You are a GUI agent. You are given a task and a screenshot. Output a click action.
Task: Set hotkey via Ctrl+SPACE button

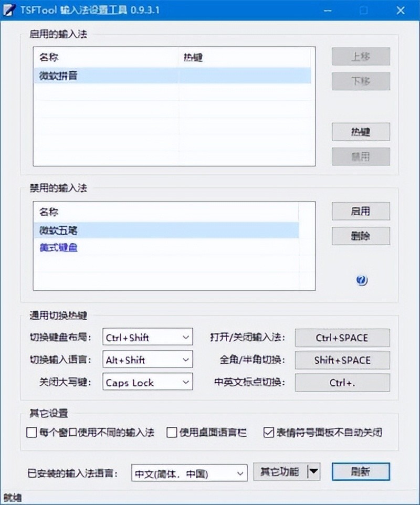click(342, 338)
